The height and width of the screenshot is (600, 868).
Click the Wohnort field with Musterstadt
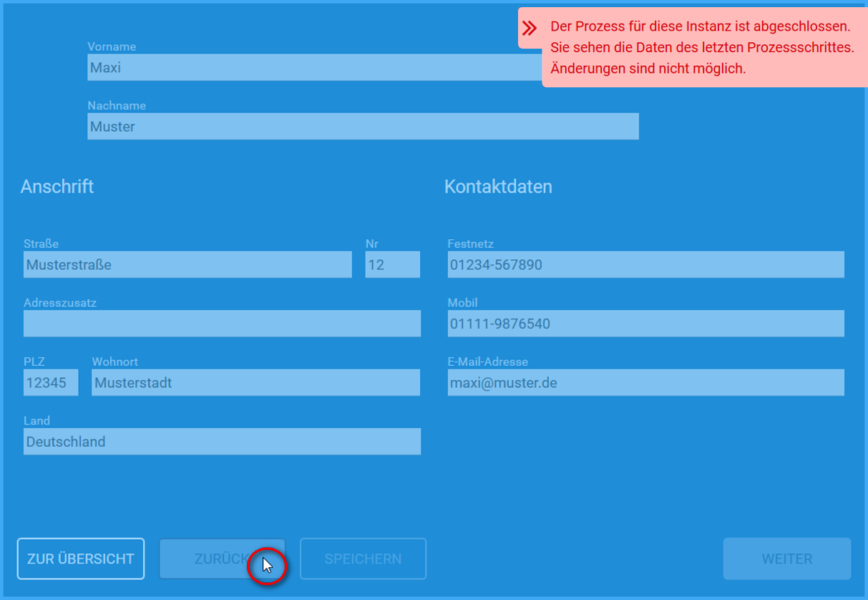coord(256,382)
